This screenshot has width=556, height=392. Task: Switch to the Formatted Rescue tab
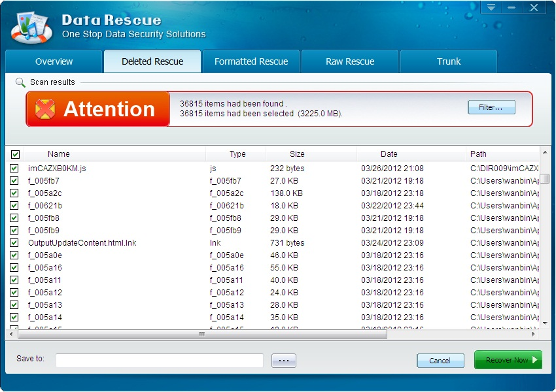[251, 61]
